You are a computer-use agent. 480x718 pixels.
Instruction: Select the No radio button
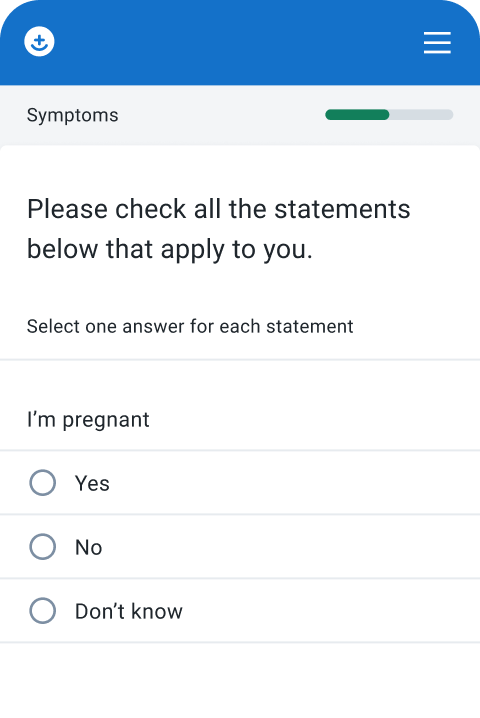click(x=43, y=546)
